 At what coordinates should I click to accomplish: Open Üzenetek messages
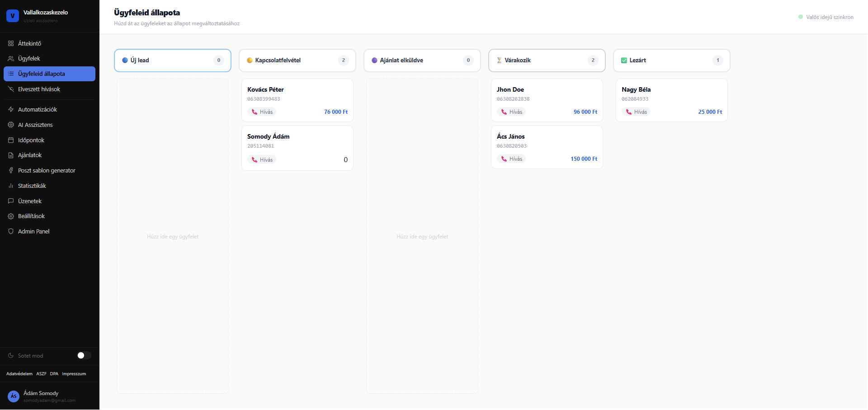49,201
